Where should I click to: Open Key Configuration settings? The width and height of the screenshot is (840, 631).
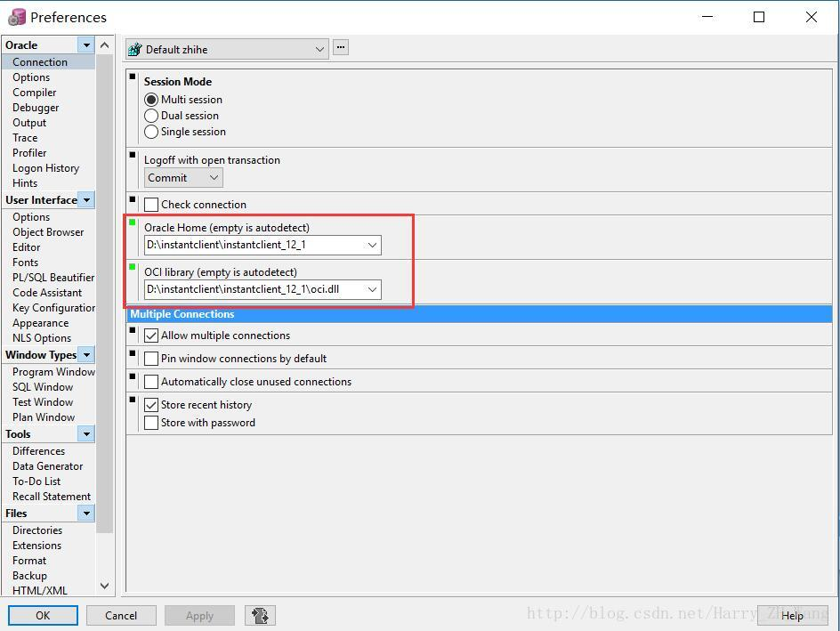(x=53, y=308)
